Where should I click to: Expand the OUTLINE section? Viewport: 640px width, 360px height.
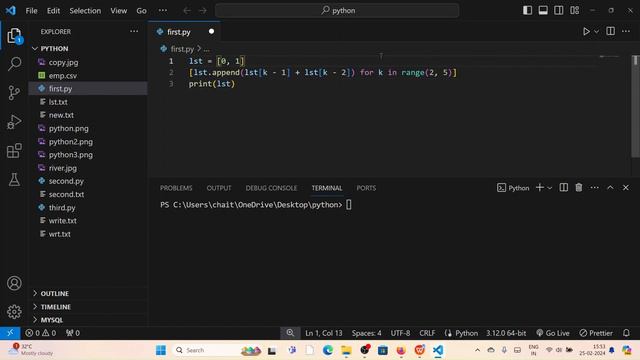(x=88, y=293)
